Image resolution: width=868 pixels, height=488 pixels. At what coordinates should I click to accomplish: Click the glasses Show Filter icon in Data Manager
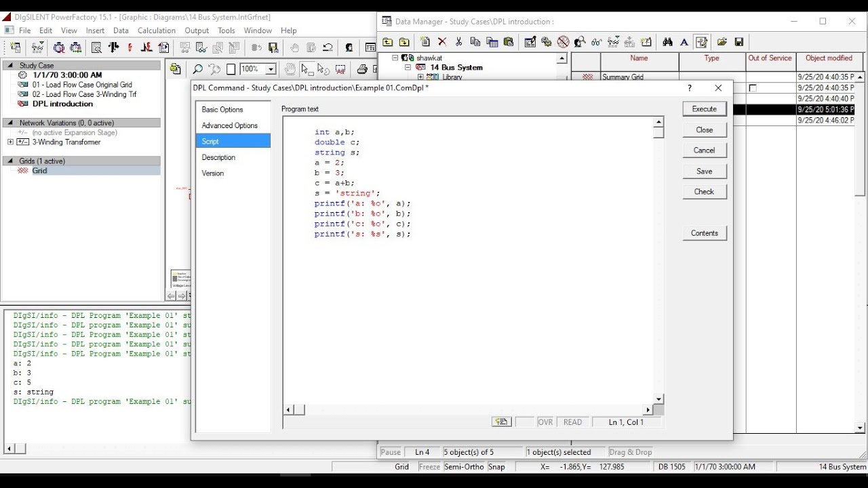(596, 42)
